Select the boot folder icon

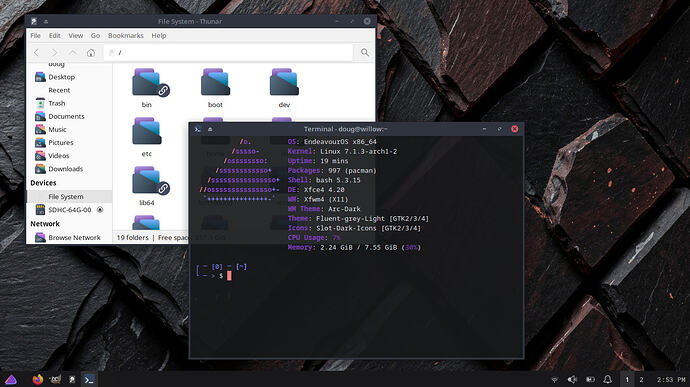[x=215, y=83]
